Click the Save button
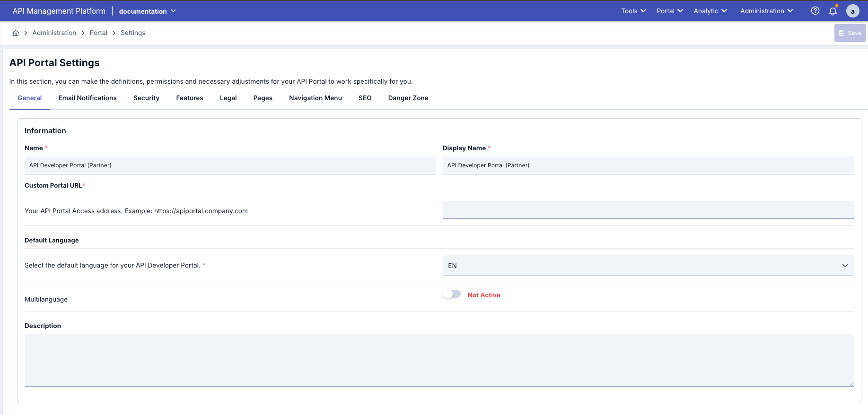Viewport: 868px width, 415px height. [850, 33]
